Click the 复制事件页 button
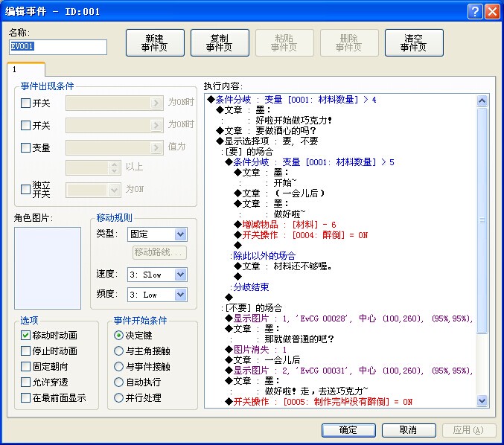 pyautogui.click(x=220, y=42)
